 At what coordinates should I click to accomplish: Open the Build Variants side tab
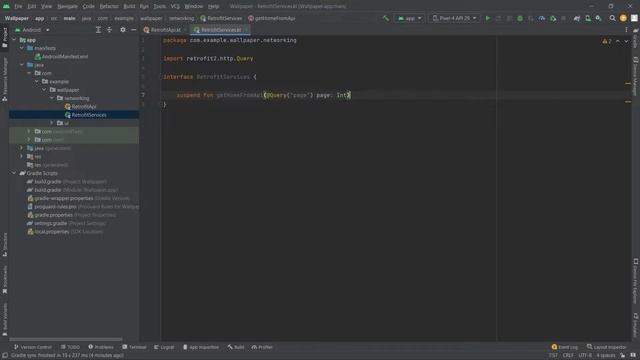(4, 320)
